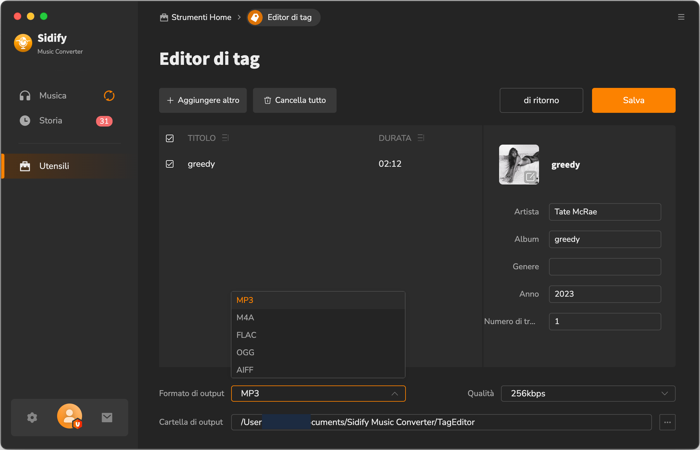Select AIFF from format list
This screenshot has height=450, width=700.
(x=318, y=370)
